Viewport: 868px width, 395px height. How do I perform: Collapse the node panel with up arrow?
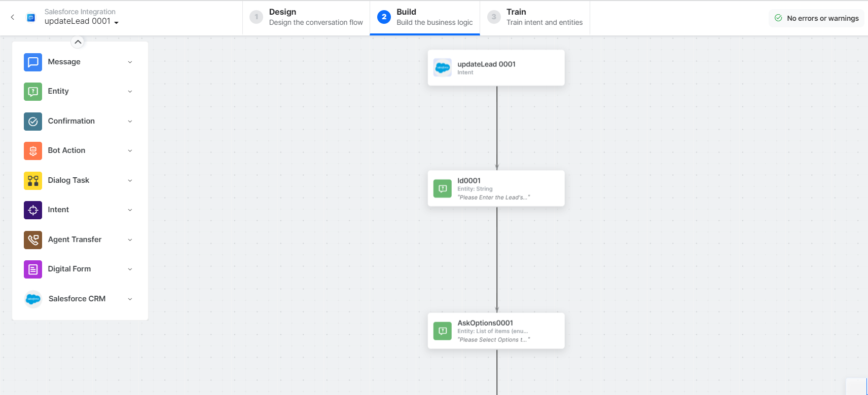(x=78, y=42)
